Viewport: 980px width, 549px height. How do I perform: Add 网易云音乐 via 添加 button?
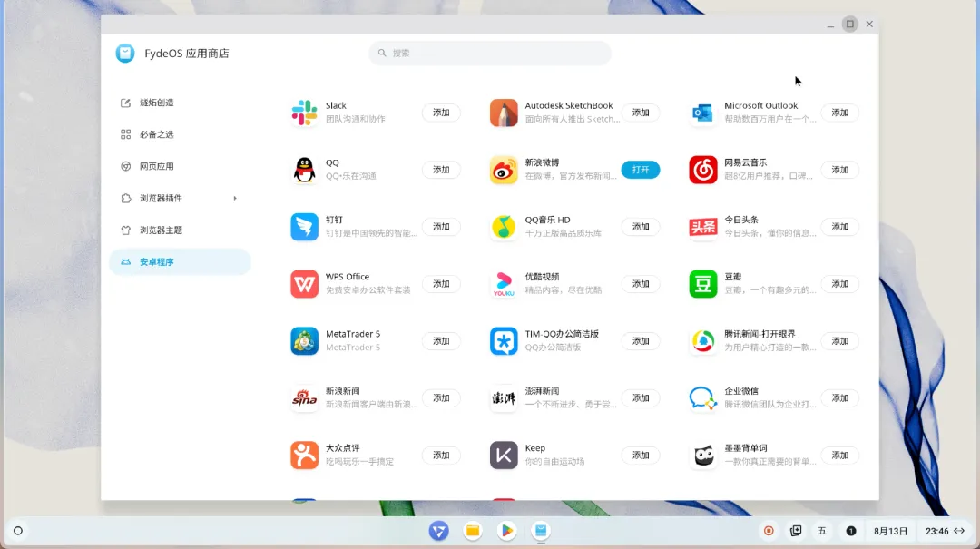[840, 170]
